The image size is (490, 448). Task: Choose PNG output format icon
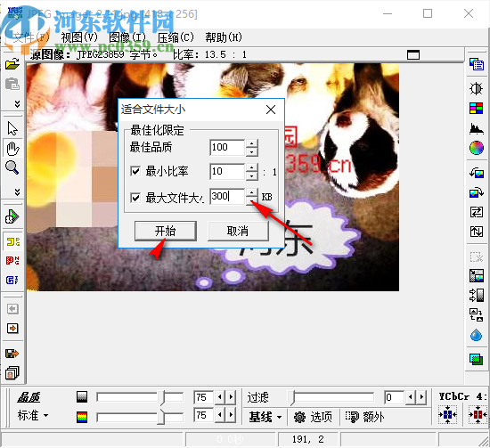(12, 261)
